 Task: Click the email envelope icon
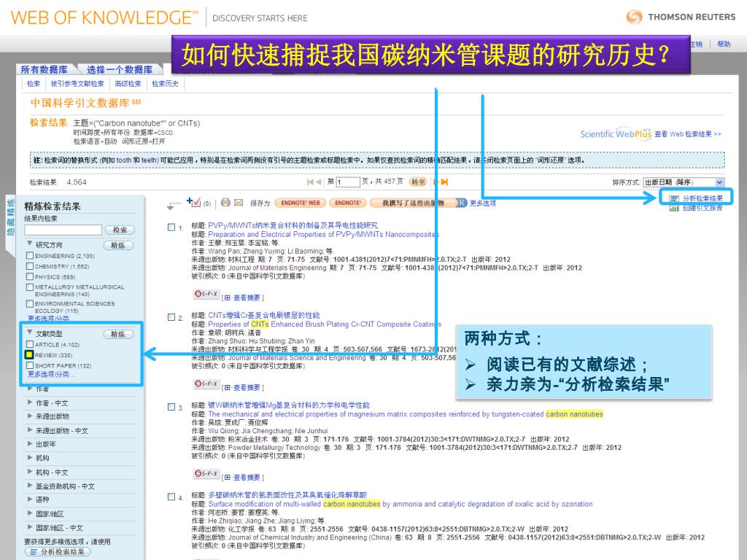click(x=239, y=203)
